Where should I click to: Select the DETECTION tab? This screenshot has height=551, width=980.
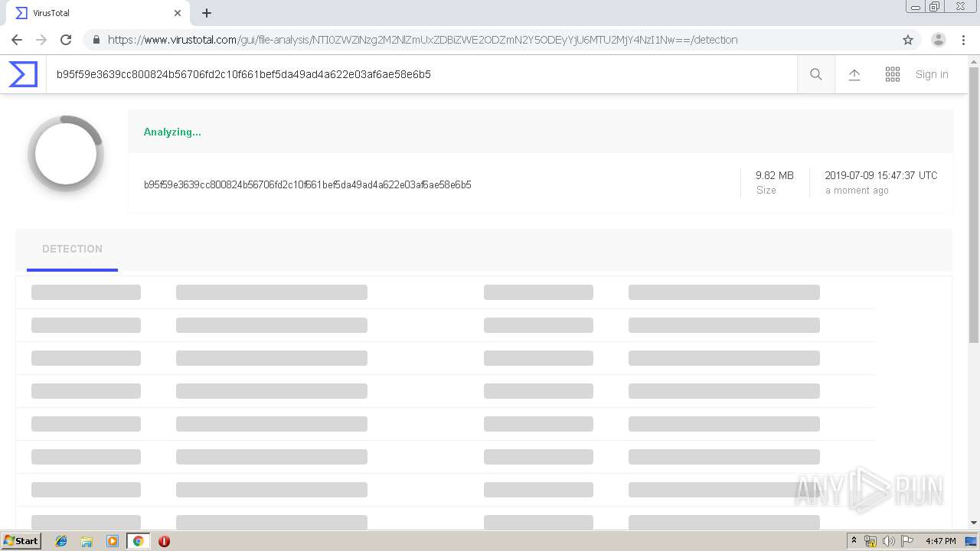(72, 249)
